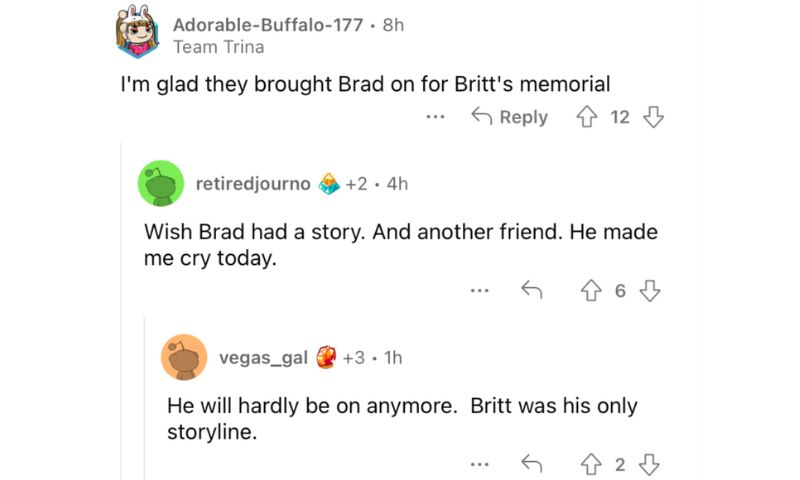Open more options on vegas_gal's comment
800x480 pixels.
pyautogui.click(x=480, y=464)
